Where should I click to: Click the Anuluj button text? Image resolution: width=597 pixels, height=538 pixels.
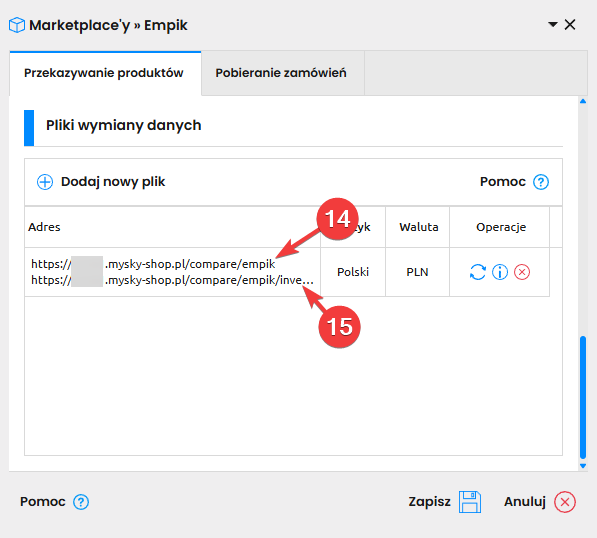pos(525,502)
